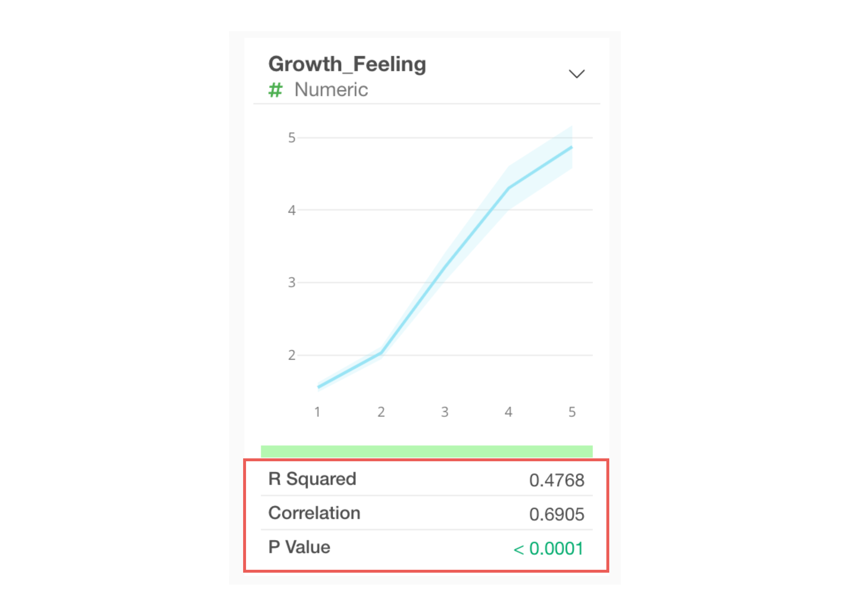
Task: Click the Numeric data type label
Action: 331,90
